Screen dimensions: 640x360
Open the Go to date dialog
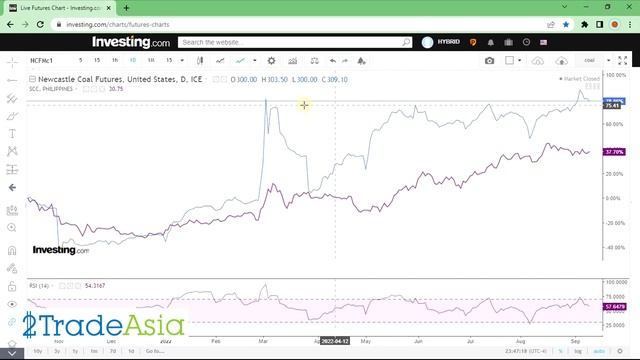click(155, 351)
